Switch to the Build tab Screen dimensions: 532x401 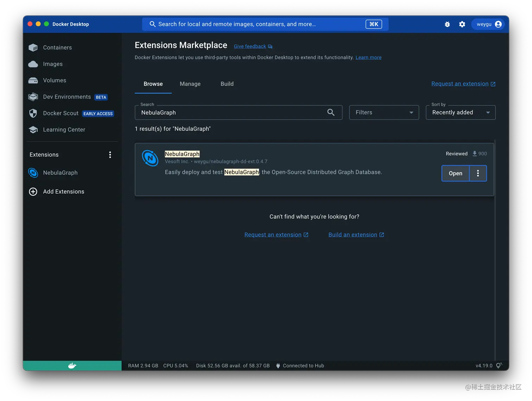click(227, 84)
